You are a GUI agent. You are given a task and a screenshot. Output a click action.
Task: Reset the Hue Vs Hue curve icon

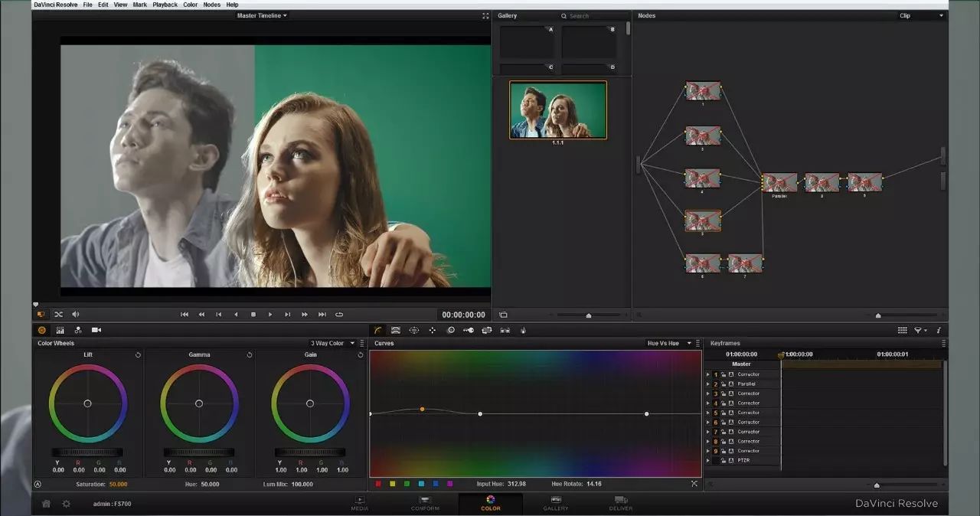click(694, 483)
